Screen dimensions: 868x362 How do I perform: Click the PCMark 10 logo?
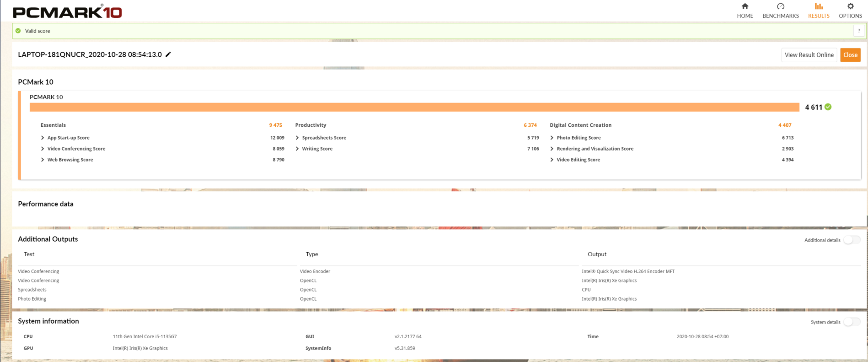(67, 11)
